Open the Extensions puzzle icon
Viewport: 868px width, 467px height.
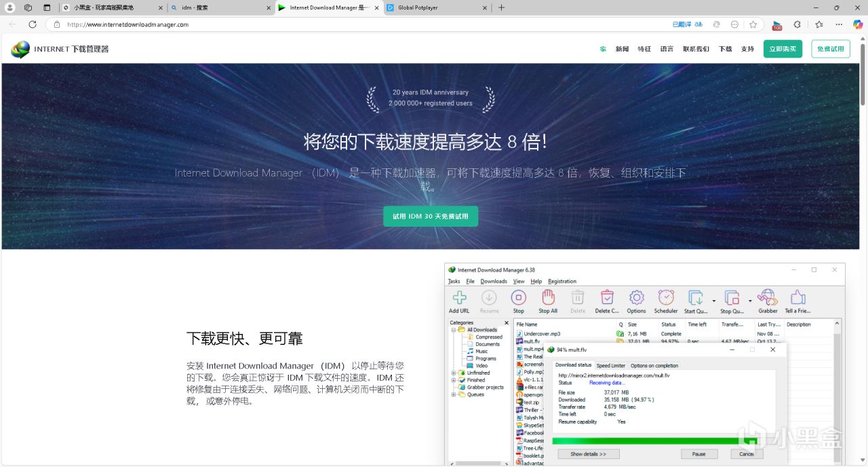click(797, 24)
